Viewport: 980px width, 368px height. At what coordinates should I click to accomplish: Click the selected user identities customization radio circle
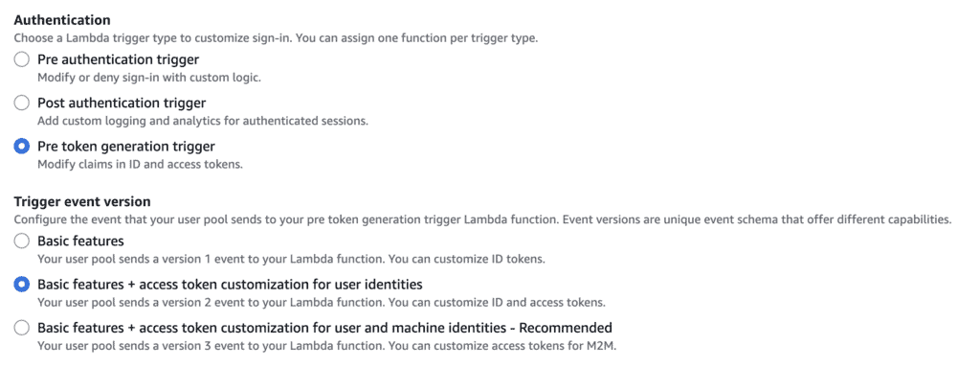point(22,285)
